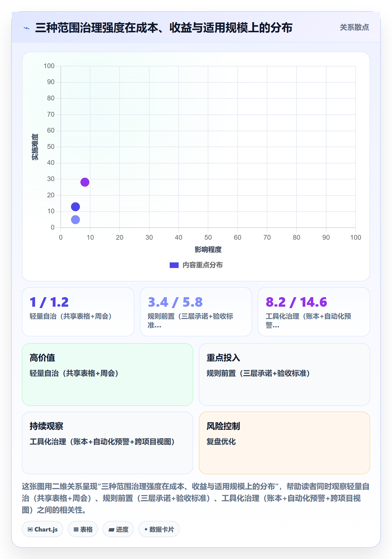Click the 实施难度 y-axis title
Screen dimensions: 392x559
[x=35, y=147]
